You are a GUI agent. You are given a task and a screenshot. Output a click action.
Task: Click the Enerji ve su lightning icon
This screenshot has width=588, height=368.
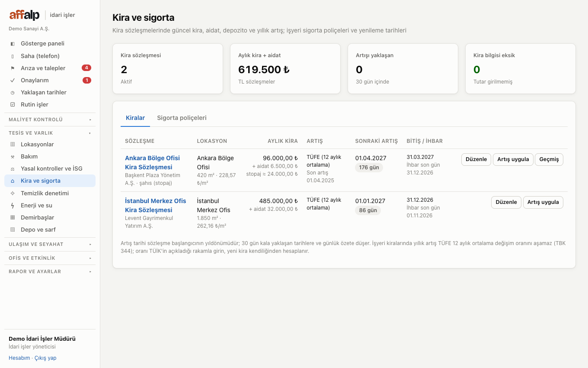tap(13, 205)
